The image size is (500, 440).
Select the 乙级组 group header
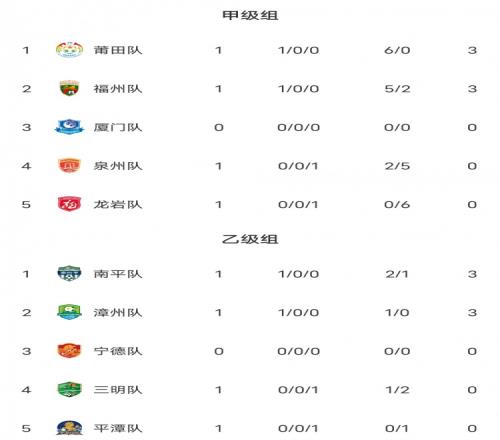250,239
